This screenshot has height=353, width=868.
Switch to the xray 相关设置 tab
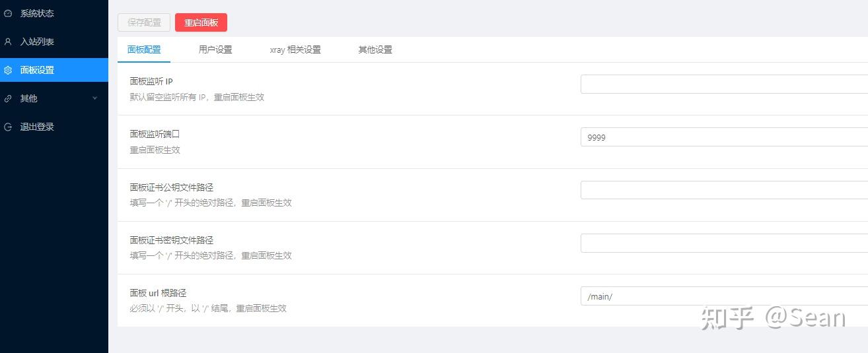tap(295, 49)
